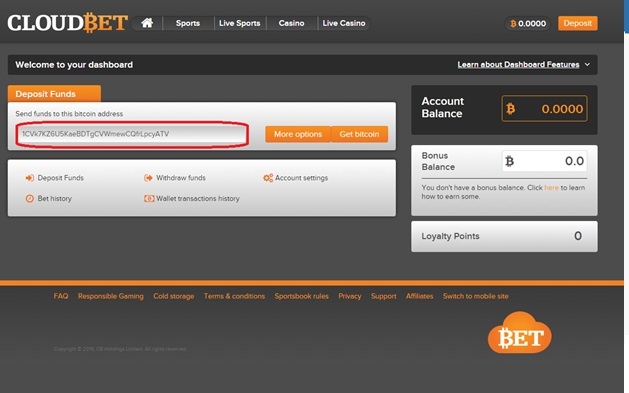This screenshot has width=629, height=393.
Task: Open the Casino menu
Action: point(292,23)
